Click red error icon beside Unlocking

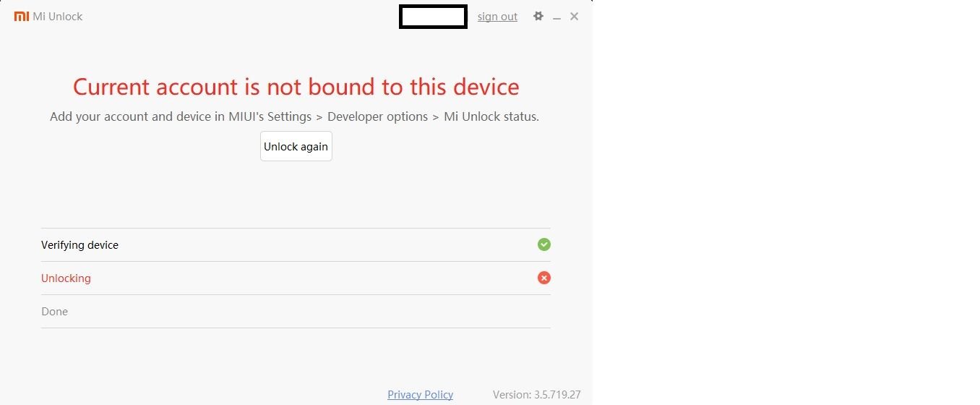tap(544, 278)
